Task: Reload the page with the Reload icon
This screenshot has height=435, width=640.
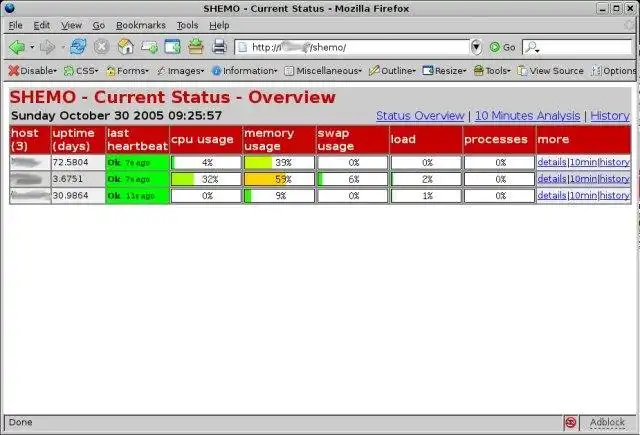Action: pyautogui.click(x=78, y=47)
